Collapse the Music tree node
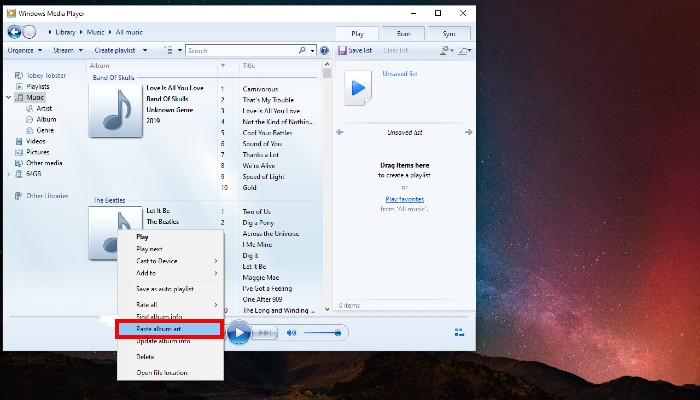 9,97
